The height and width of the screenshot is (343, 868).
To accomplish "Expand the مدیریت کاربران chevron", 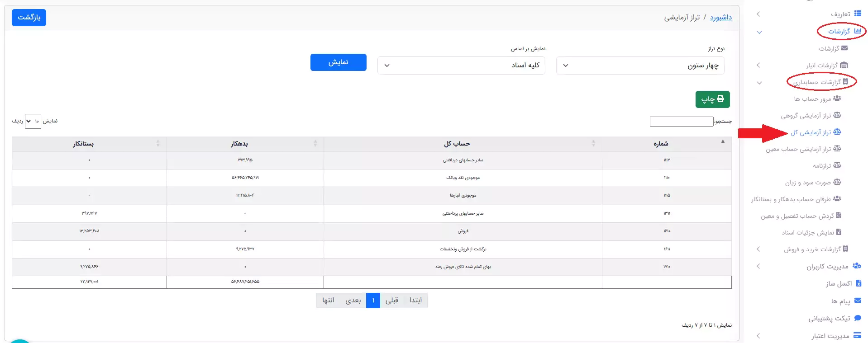I will [758, 266].
